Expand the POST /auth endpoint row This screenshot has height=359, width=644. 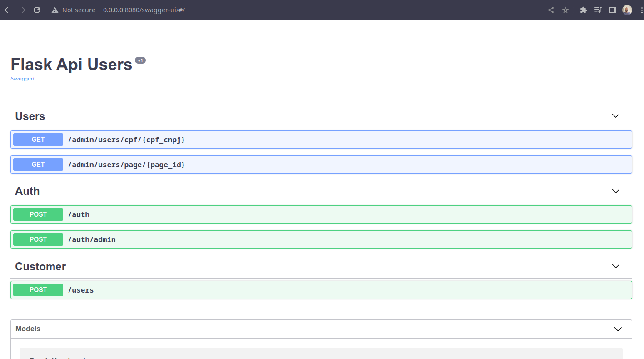point(321,214)
